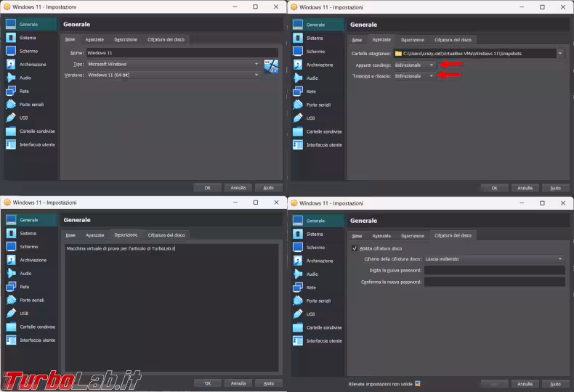Click inside the description text area

click(x=171, y=308)
